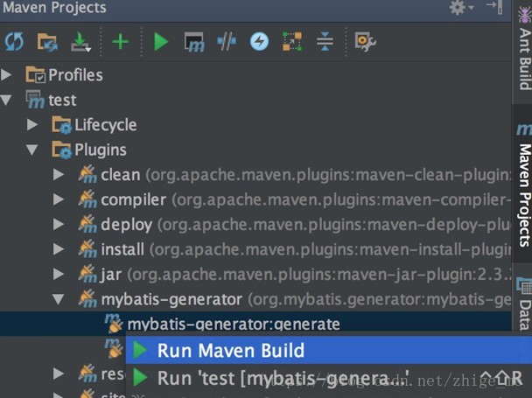
Task: Open the Database side tab
Action: tap(524, 303)
